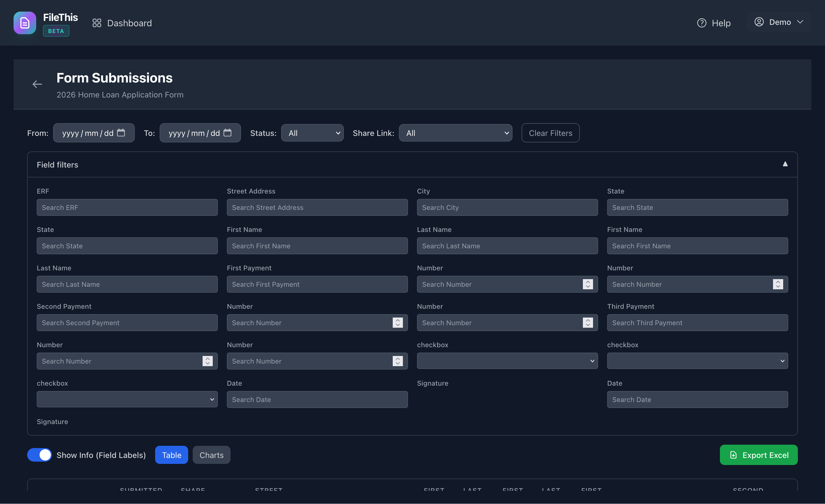
Task: Click the Clear Filters button
Action: coord(550,132)
